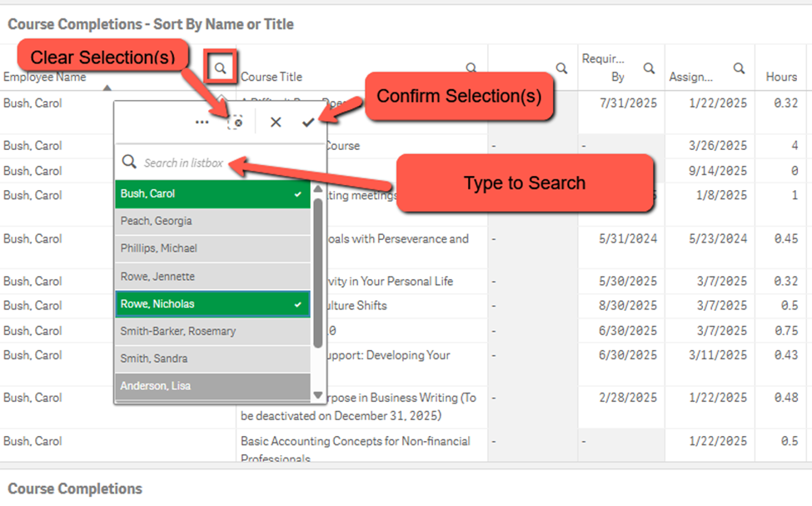Viewport: 812px width, 506px height.
Task: Click search icon in Required By column
Action: coord(649,68)
